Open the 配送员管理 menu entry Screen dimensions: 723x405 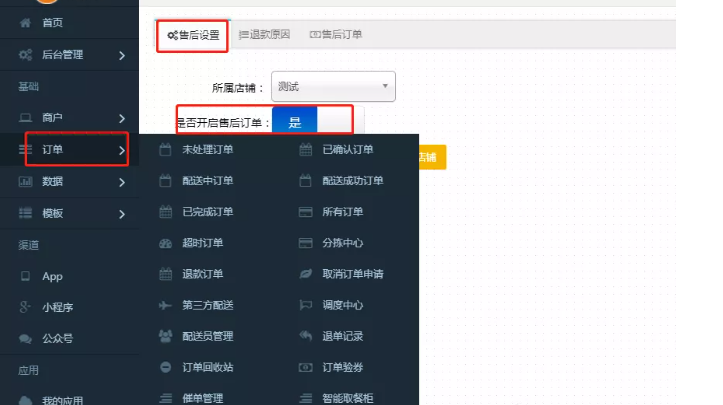pos(207,336)
